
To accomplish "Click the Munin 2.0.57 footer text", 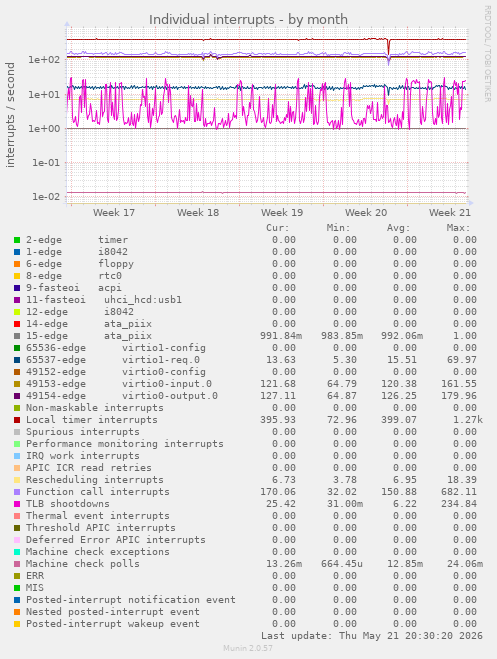I will click(x=248, y=648).
